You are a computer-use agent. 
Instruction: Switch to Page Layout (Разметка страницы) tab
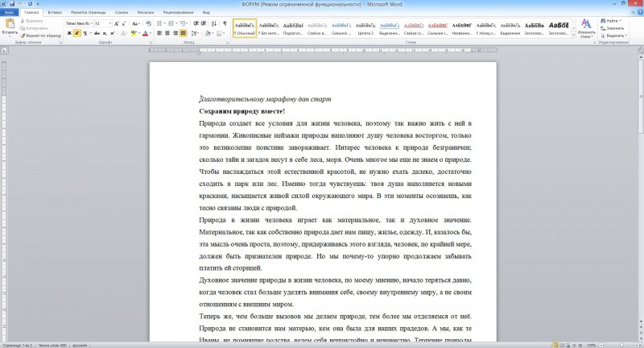[88, 12]
